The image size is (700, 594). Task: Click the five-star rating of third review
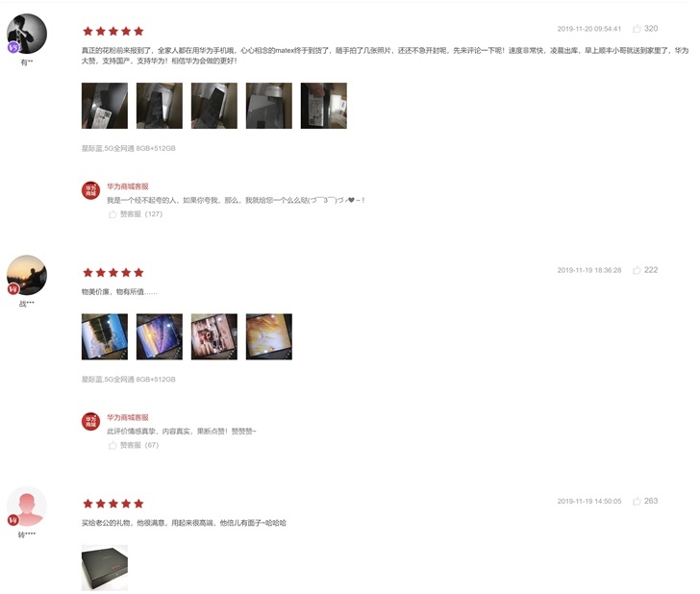113,505
